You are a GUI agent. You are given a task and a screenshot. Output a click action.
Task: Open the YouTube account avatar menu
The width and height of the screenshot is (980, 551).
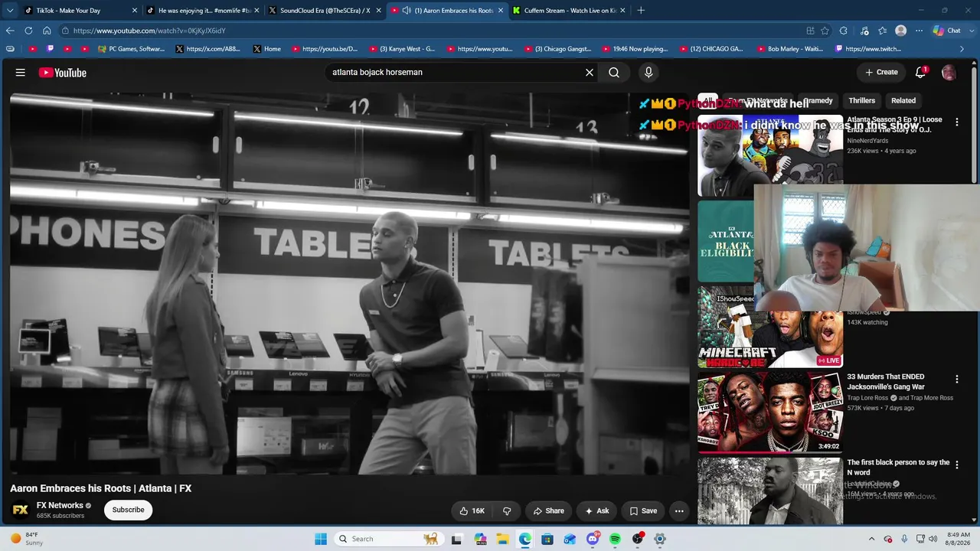coord(949,73)
